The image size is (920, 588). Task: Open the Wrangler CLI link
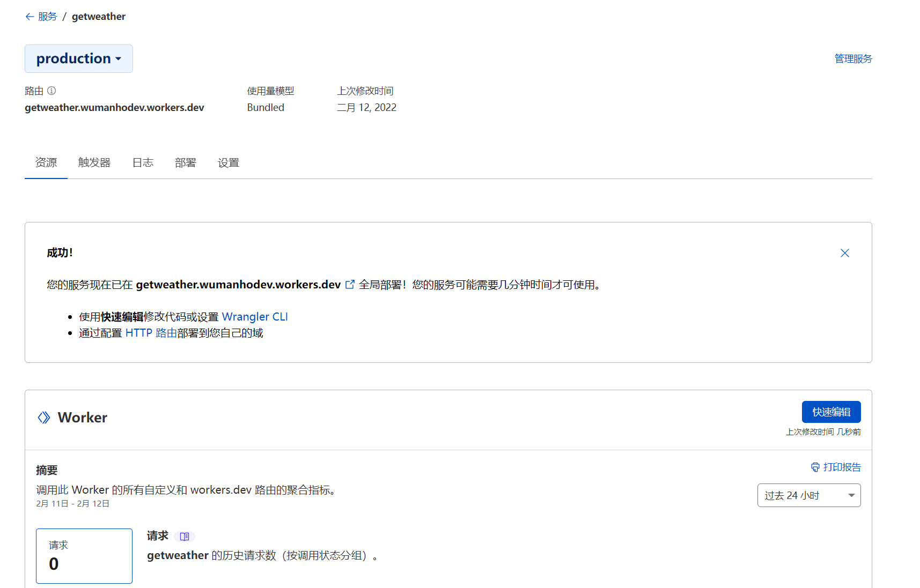tap(254, 316)
